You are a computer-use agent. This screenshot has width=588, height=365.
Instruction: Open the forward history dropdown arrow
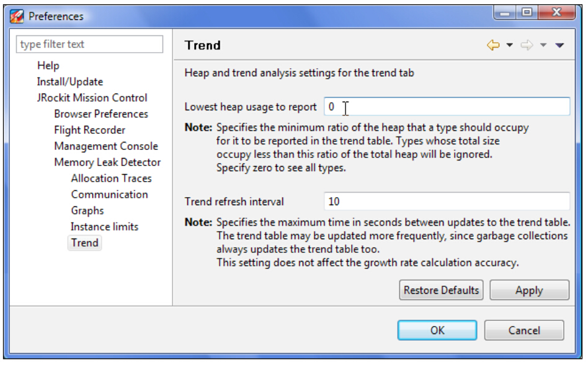click(x=543, y=45)
